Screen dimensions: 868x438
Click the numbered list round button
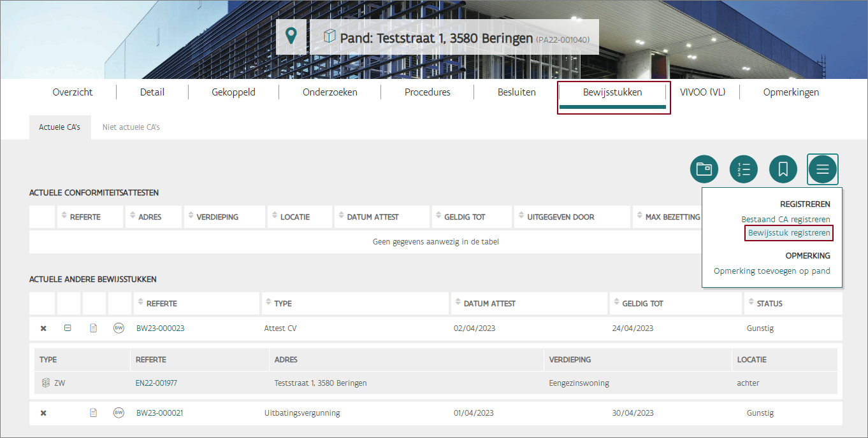tap(743, 169)
